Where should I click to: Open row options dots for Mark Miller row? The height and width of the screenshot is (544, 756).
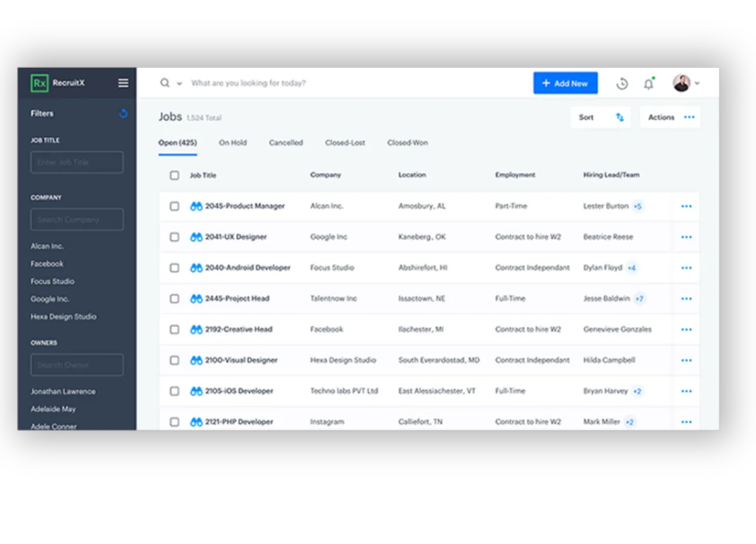(687, 422)
